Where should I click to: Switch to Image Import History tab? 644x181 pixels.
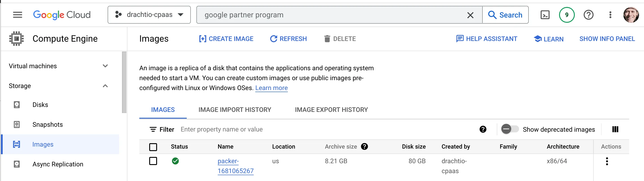point(235,110)
